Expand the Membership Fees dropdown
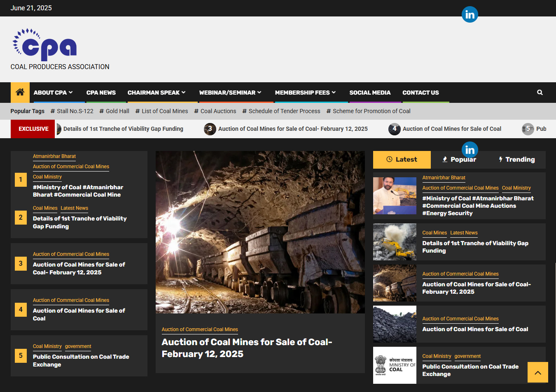556x392 pixels. point(305,93)
